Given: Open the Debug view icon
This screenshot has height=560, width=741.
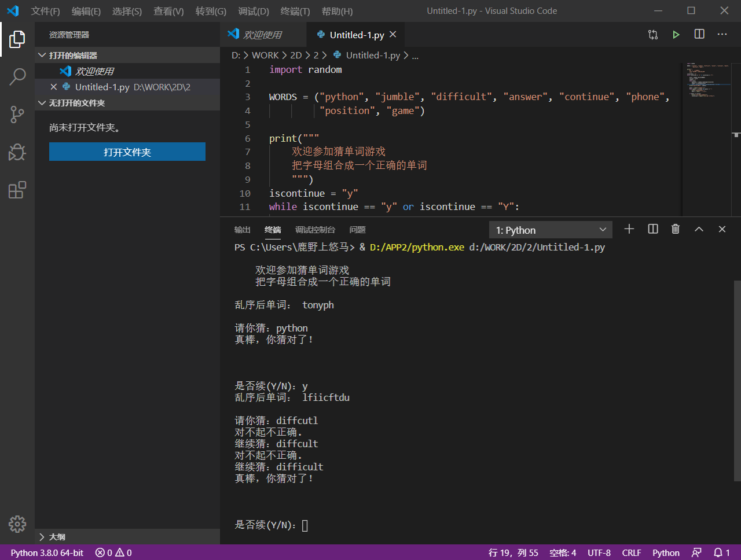Looking at the screenshot, I should coord(17,152).
